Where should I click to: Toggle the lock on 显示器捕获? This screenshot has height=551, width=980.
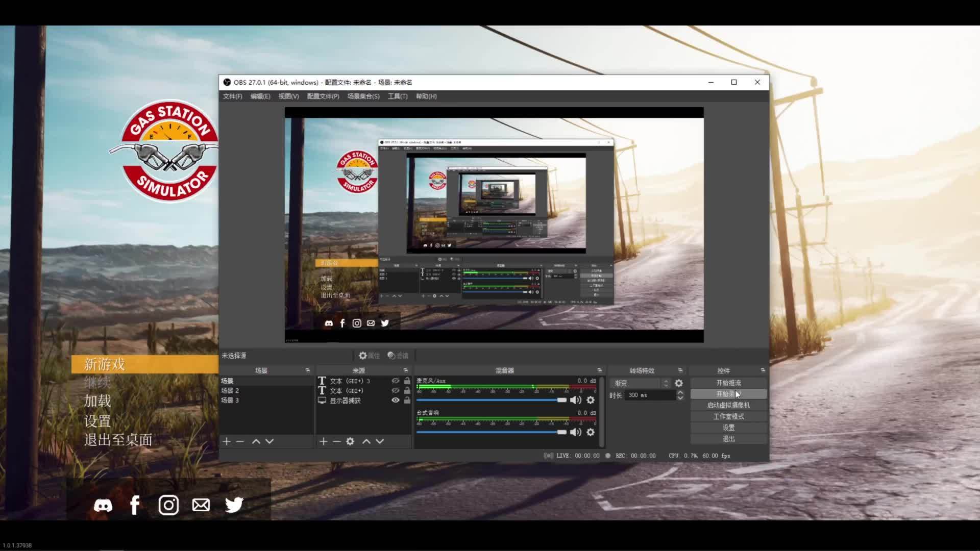pos(407,400)
